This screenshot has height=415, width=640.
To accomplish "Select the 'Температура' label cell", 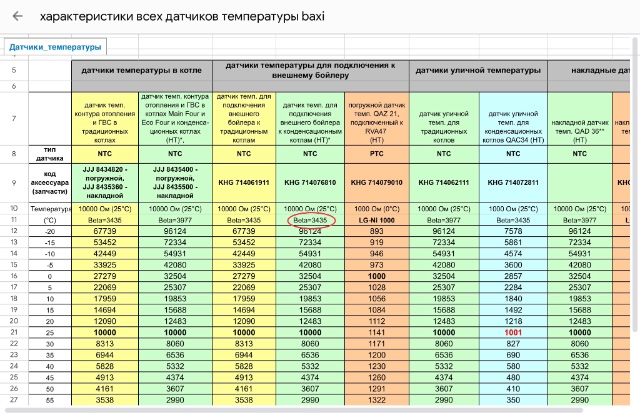I will click(x=49, y=207).
